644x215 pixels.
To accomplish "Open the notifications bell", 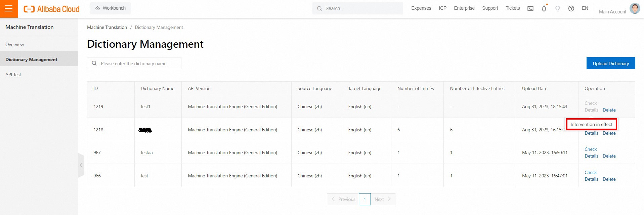I will point(544,8).
